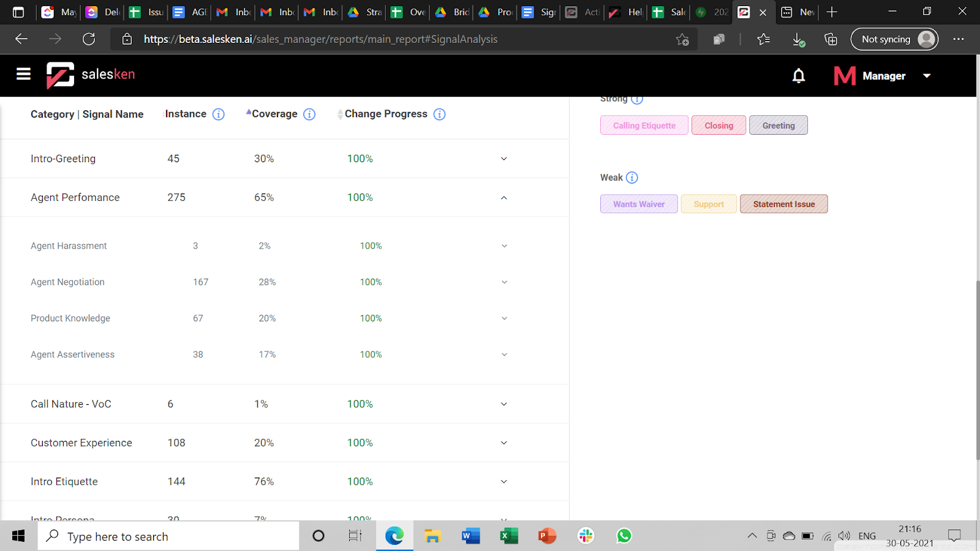Expand the Intro-Greeting row
980x551 pixels.
point(504,159)
